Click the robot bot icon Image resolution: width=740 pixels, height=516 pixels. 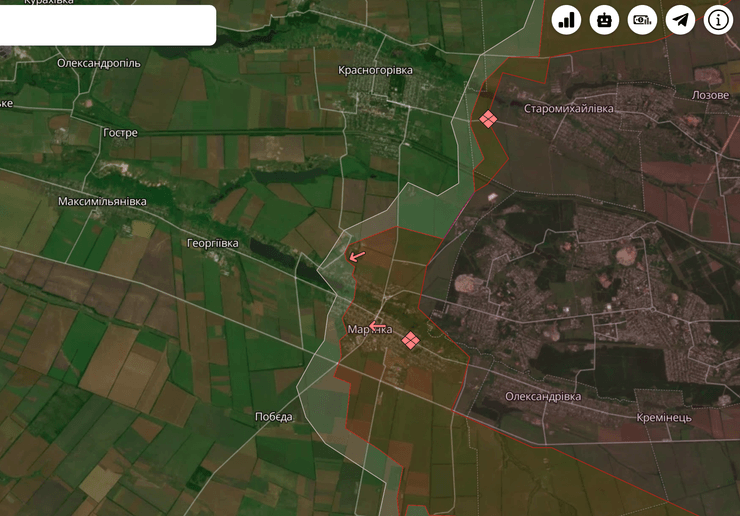click(605, 19)
